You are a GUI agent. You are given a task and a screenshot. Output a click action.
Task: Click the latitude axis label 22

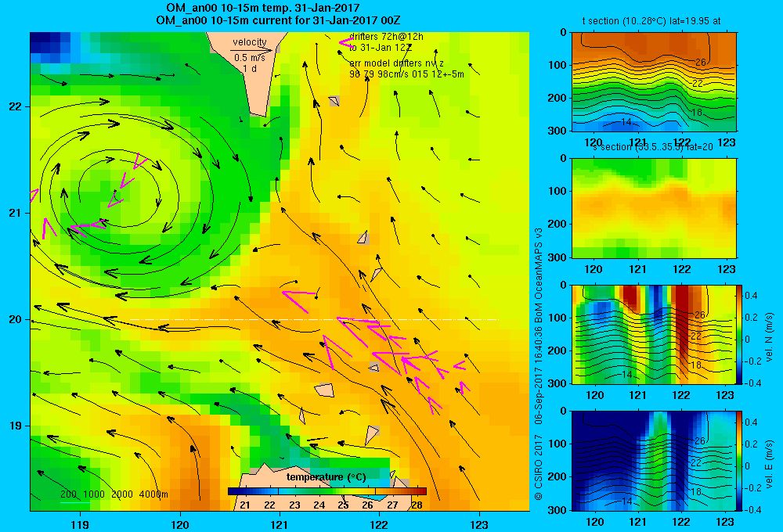tap(15, 107)
